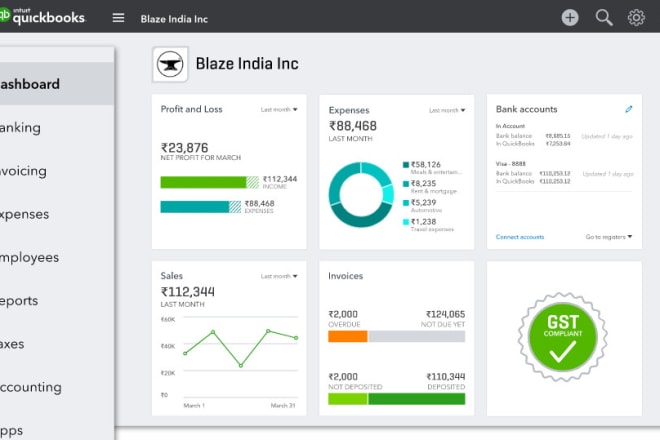
Task: Toggle the hamburger navigation menu
Action: click(x=118, y=18)
